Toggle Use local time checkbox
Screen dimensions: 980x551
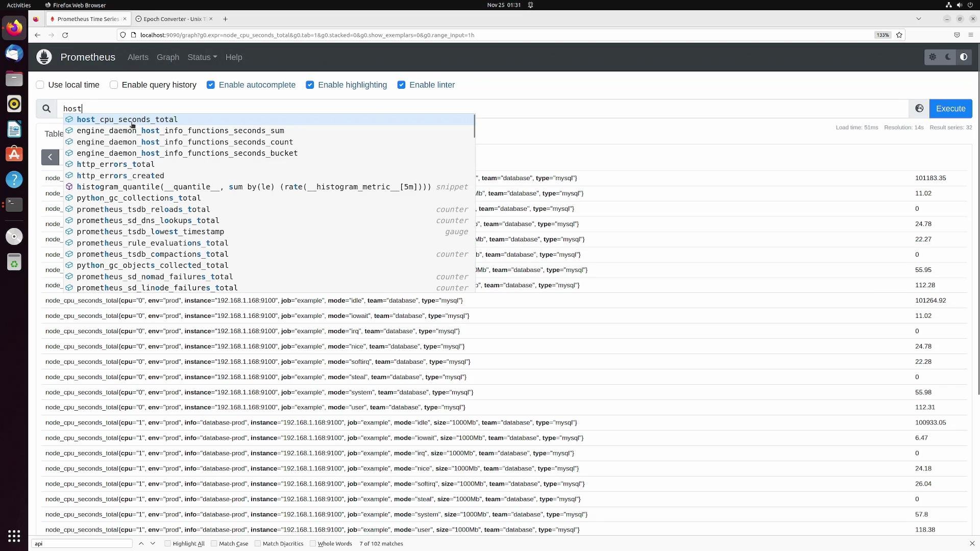click(40, 85)
